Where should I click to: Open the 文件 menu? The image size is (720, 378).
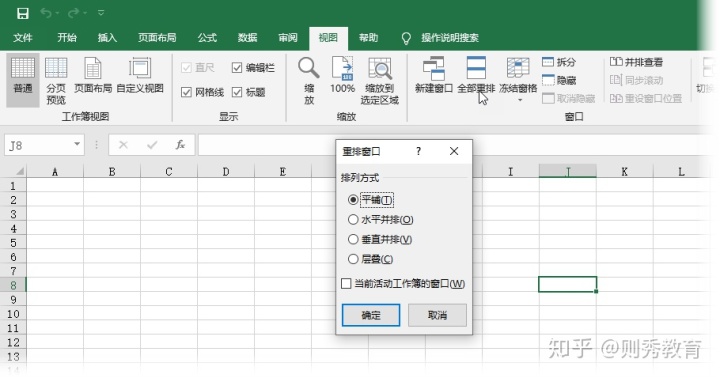point(22,38)
